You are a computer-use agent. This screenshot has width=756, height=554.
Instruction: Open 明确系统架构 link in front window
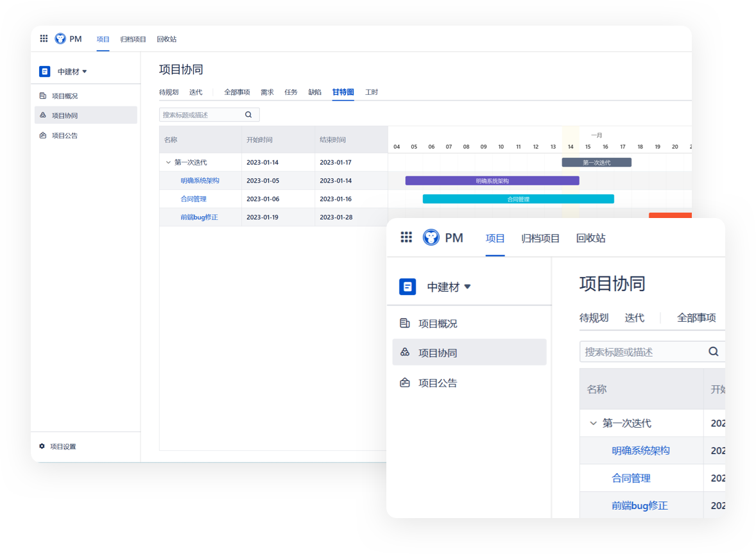(640, 450)
